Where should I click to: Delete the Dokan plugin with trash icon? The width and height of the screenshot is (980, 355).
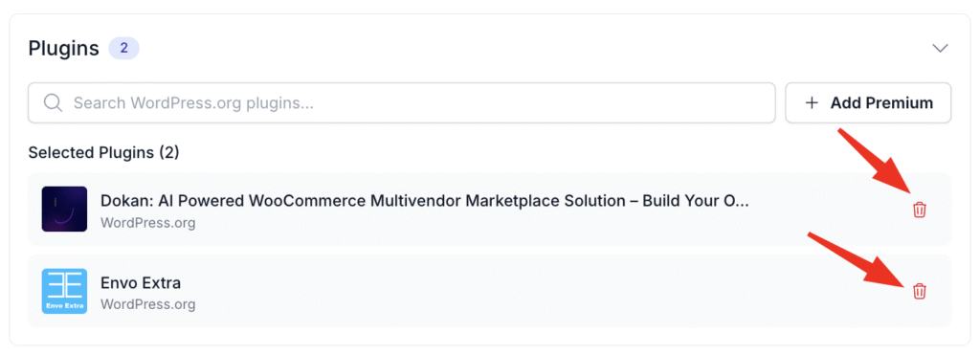(x=919, y=210)
